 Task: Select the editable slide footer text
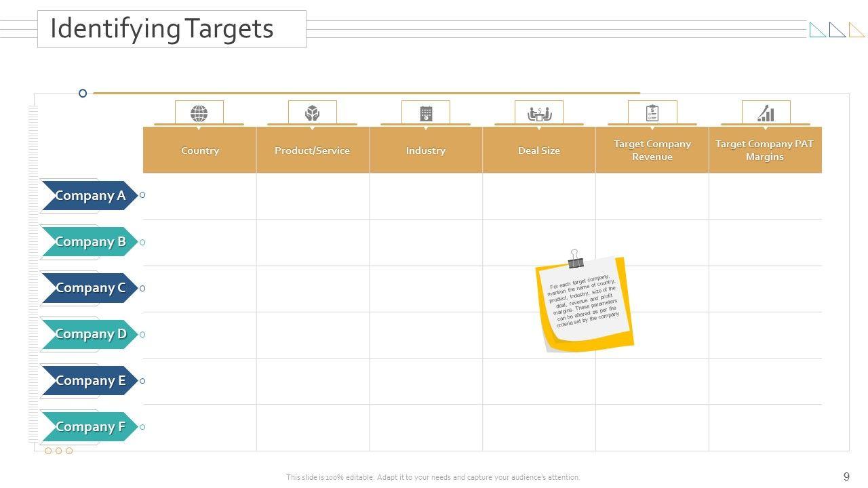(x=433, y=477)
